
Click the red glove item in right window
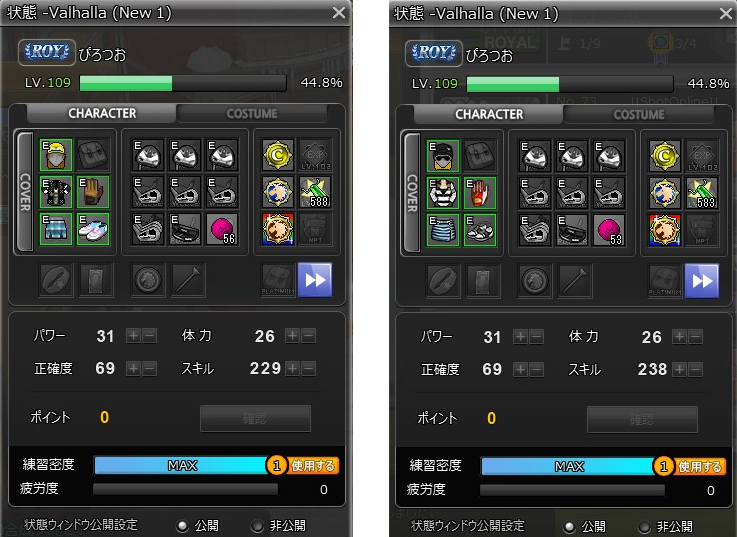tap(479, 193)
